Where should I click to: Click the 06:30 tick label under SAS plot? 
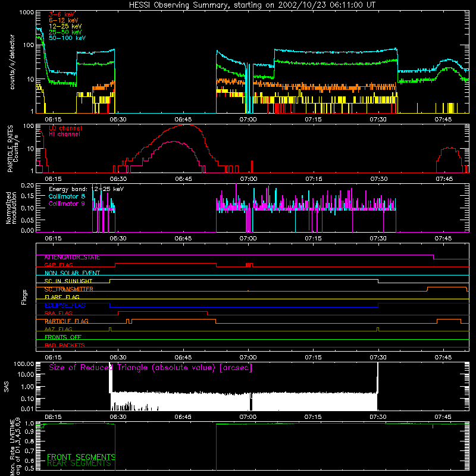coord(118,417)
